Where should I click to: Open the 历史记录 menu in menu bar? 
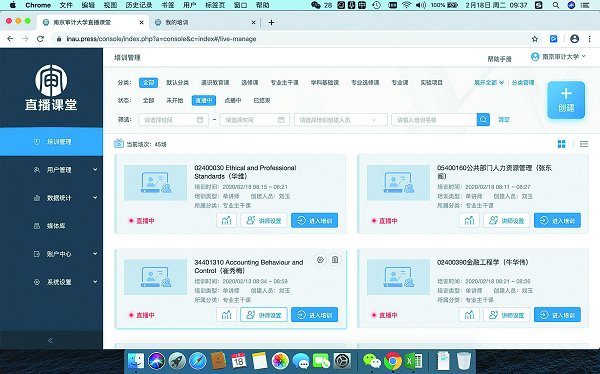click(139, 5)
